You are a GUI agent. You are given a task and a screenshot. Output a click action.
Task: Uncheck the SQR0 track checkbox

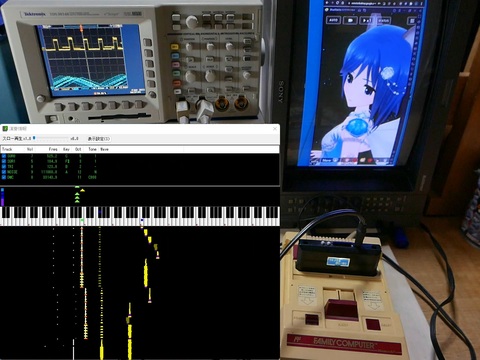(x=4, y=156)
